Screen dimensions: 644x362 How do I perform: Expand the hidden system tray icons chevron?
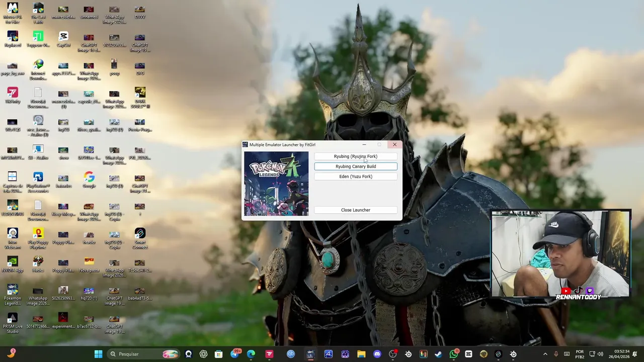click(x=545, y=354)
